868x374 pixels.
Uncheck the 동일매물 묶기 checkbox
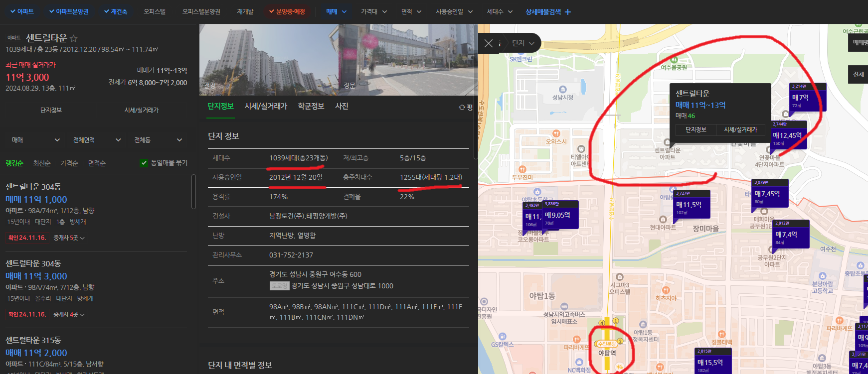(x=144, y=163)
